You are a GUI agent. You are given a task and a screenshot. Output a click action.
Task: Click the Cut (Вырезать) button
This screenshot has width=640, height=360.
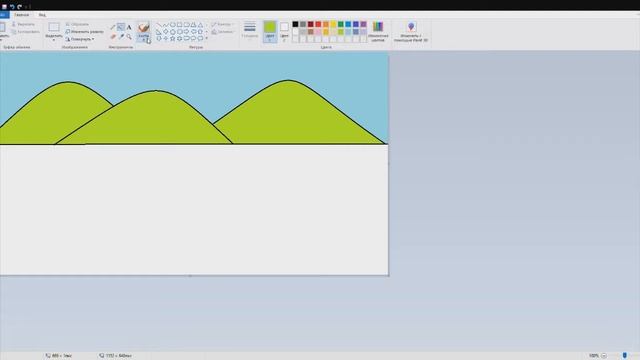pos(23,24)
